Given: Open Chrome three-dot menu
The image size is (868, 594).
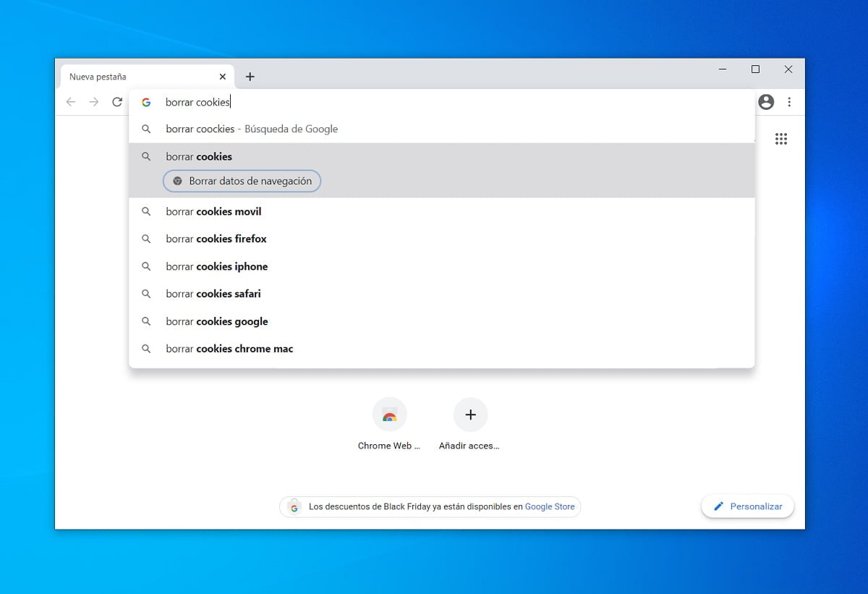Looking at the screenshot, I should pos(790,102).
